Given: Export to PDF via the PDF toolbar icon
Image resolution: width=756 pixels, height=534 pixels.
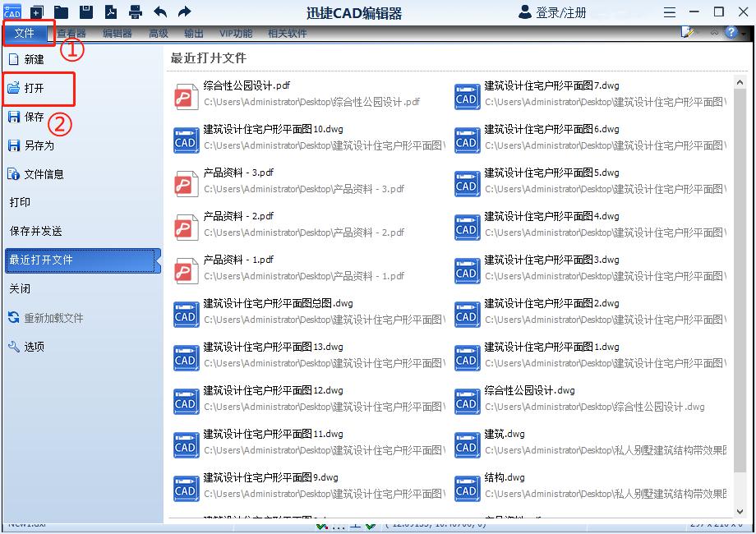Looking at the screenshot, I should click(x=111, y=12).
